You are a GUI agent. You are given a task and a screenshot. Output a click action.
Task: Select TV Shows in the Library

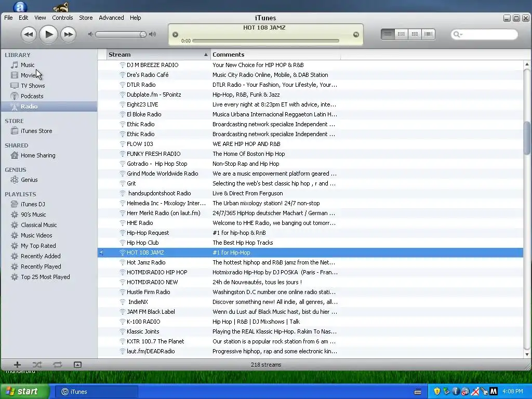coord(49,86)
